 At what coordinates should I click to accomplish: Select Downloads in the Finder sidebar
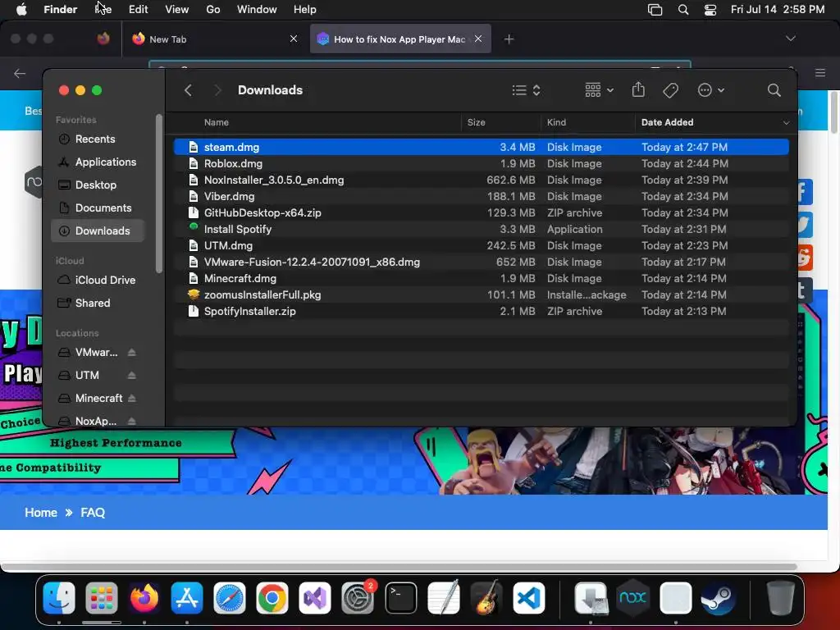click(x=98, y=231)
